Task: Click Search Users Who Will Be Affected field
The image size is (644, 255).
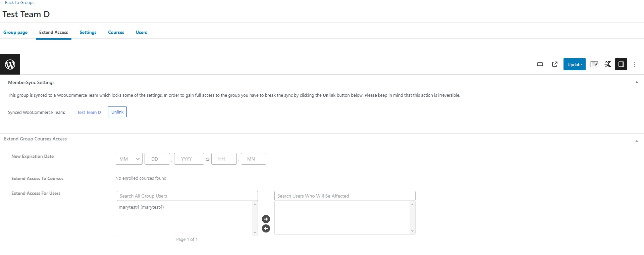Action: point(345,196)
